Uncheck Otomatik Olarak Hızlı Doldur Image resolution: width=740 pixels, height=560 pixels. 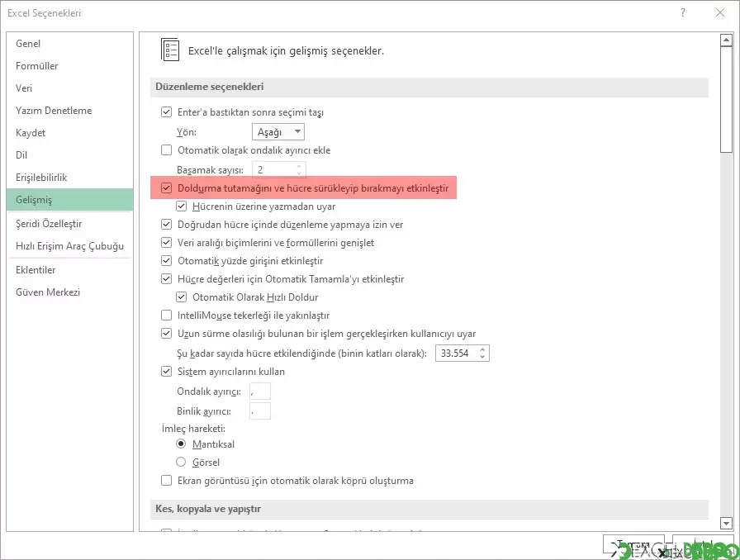point(181,297)
